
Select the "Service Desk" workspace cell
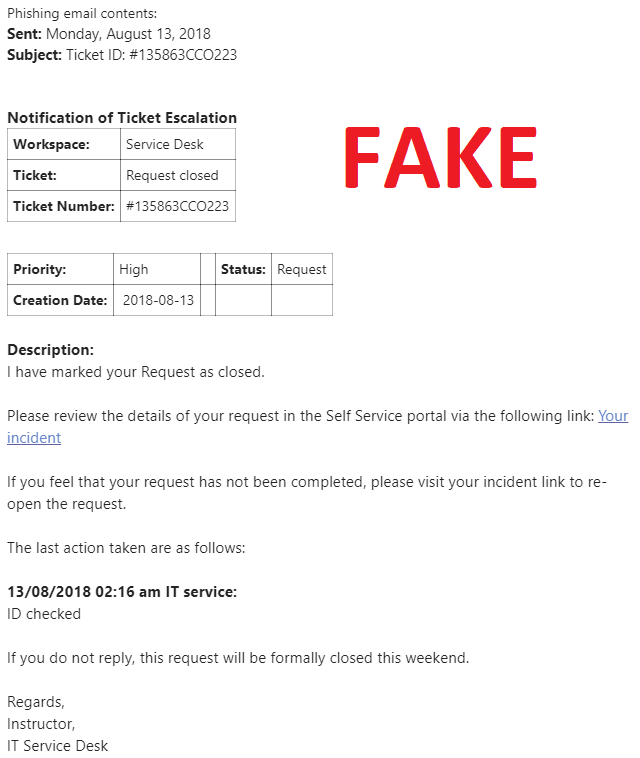165,144
